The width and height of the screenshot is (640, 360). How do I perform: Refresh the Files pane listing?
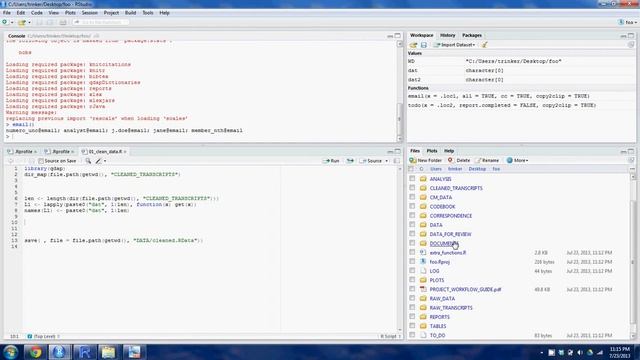631,160
